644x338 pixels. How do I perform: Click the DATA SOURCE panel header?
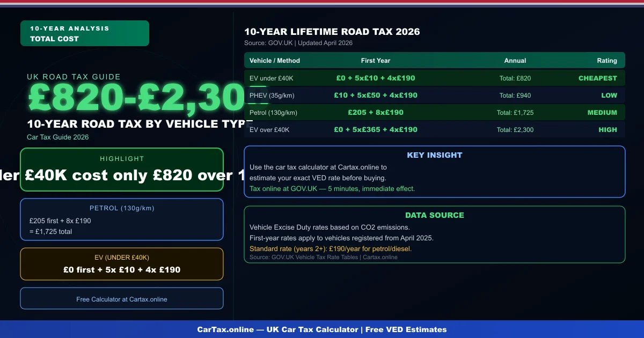pos(435,215)
